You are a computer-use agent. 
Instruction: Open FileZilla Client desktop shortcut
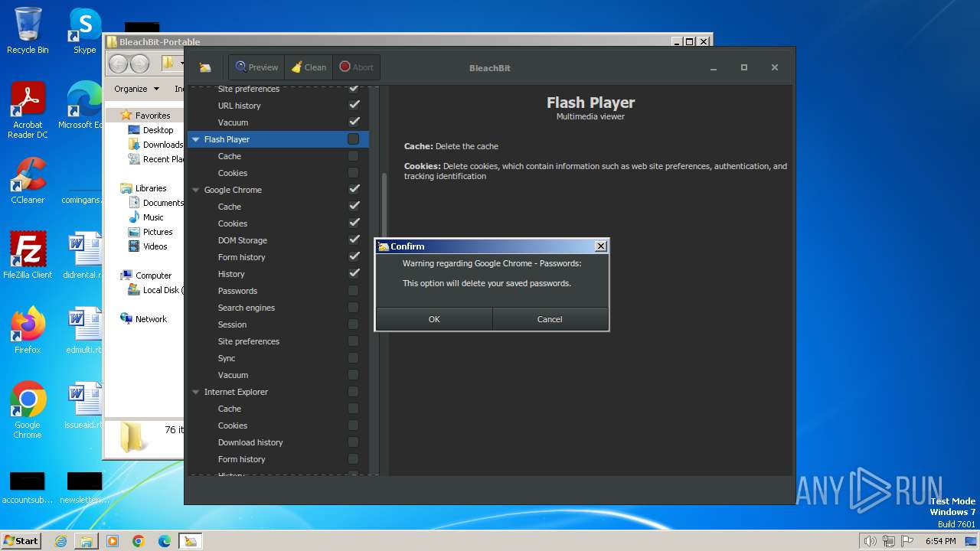point(28,256)
